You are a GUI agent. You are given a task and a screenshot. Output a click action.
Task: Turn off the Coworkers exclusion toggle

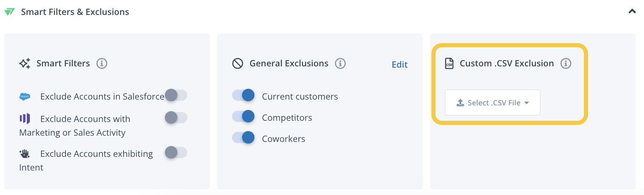click(243, 137)
